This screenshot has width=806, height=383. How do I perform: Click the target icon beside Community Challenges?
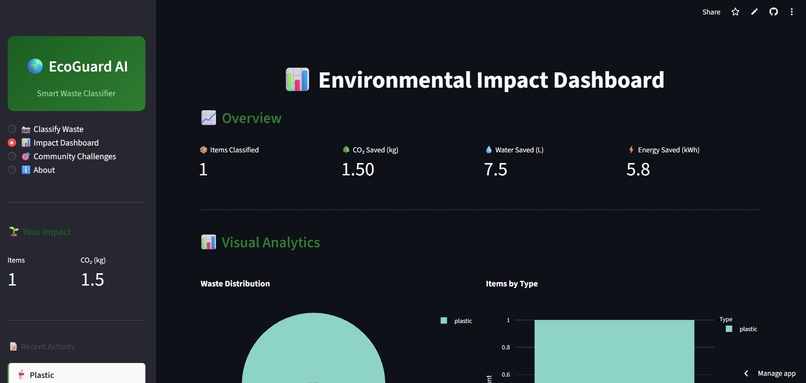(x=26, y=156)
